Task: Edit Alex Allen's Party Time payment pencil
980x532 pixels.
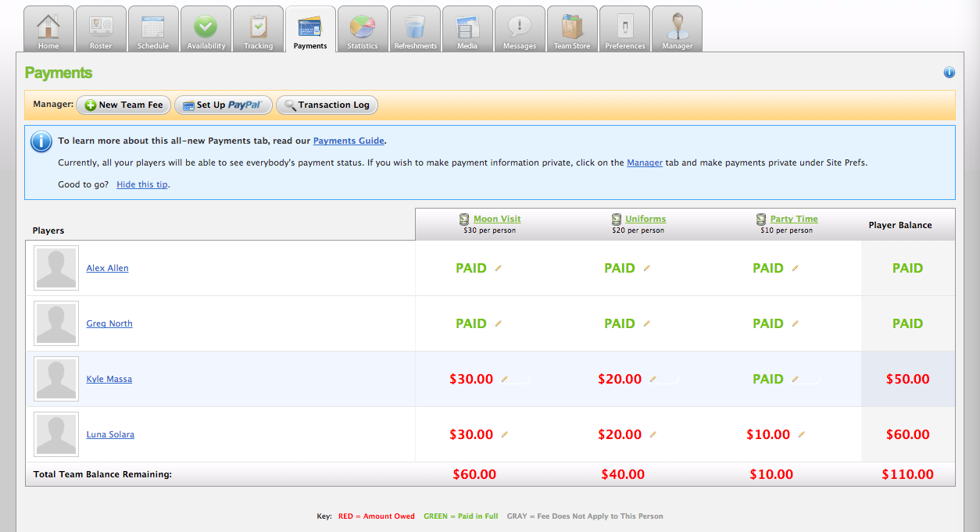Action: click(x=796, y=268)
